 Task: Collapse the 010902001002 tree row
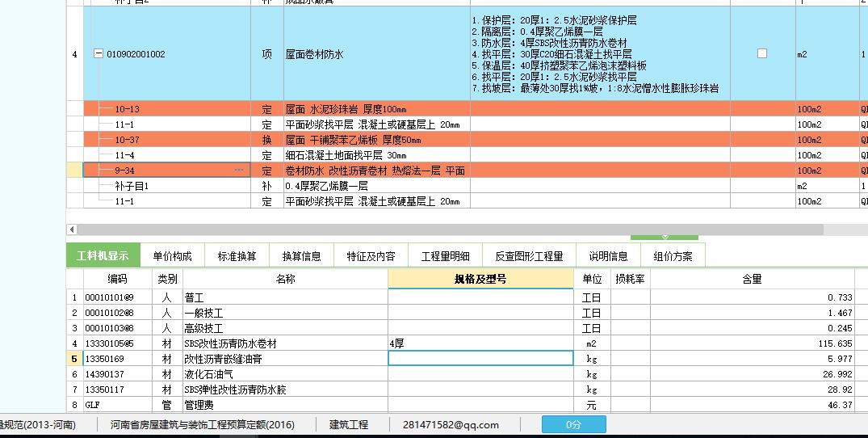[99, 53]
